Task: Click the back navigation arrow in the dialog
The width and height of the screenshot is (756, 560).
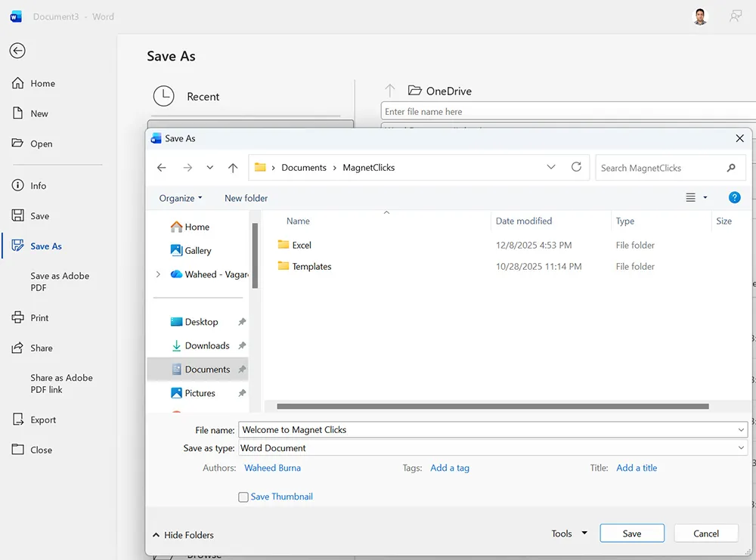Action: (161, 167)
